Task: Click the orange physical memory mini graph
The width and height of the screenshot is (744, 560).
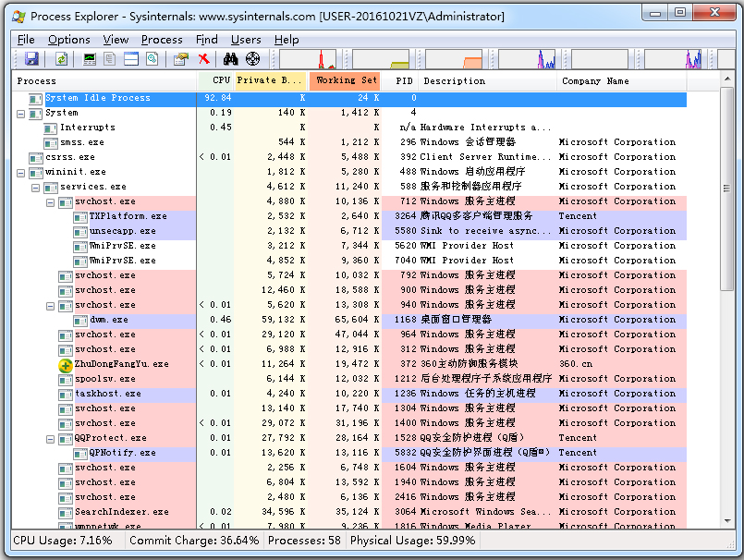Action: (454, 59)
